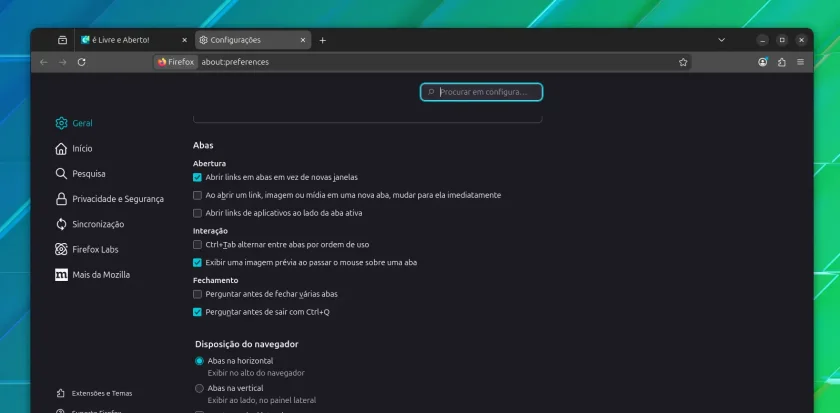The height and width of the screenshot is (413, 840).
Task: Close the 'é Livre e Aberto!' tab
Action: pos(184,40)
